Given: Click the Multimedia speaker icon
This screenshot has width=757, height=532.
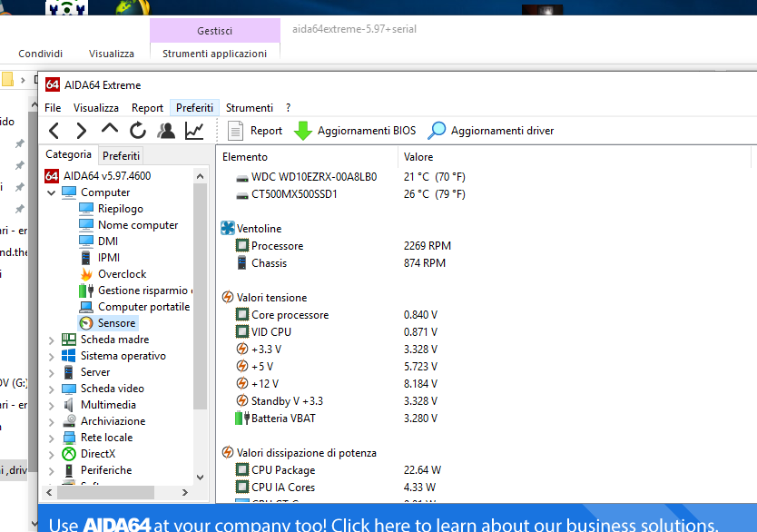Looking at the screenshot, I should (69, 405).
